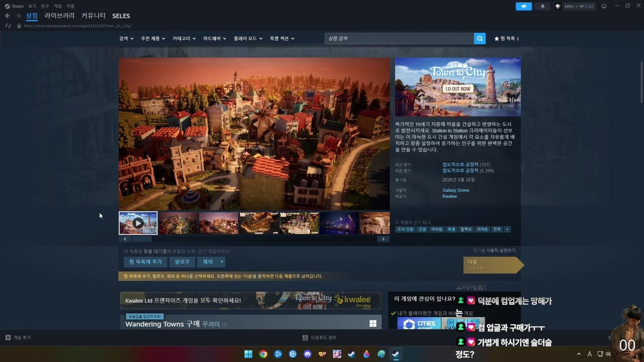This screenshot has height=362, width=644.
Task: Expand the 검색 store dropdown
Action: click(x=126, y=39)
